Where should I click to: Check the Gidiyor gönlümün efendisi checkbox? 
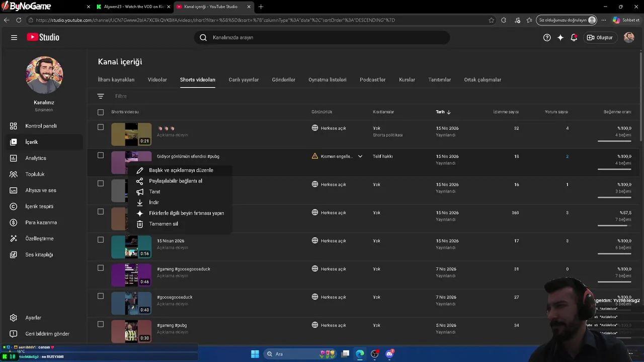(x=101, y=155)
